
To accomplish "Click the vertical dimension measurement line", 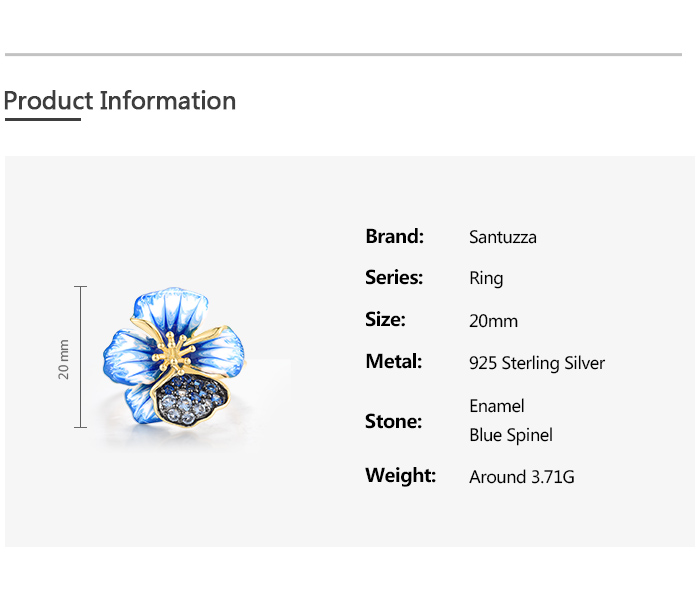I will pyautogui.click(x=81, y=357).
